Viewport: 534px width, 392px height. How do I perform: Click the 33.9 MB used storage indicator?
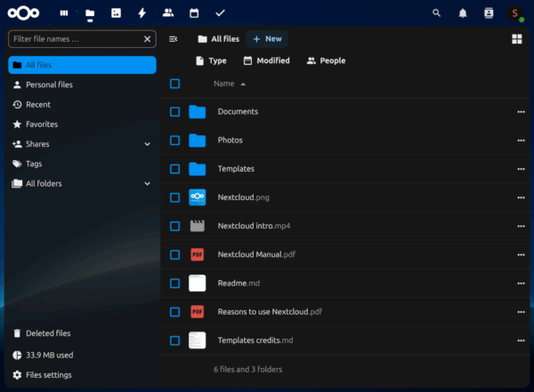82,356
